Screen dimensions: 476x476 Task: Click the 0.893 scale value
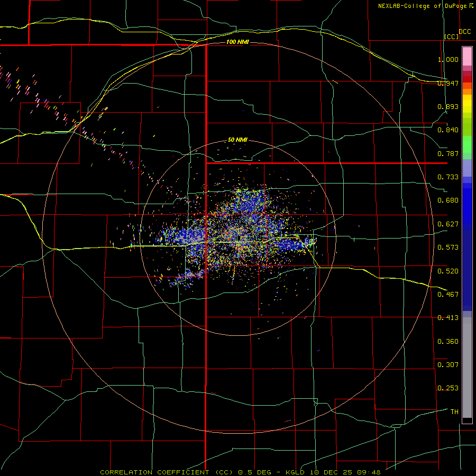pyautogui.click(x=448, y=106)
